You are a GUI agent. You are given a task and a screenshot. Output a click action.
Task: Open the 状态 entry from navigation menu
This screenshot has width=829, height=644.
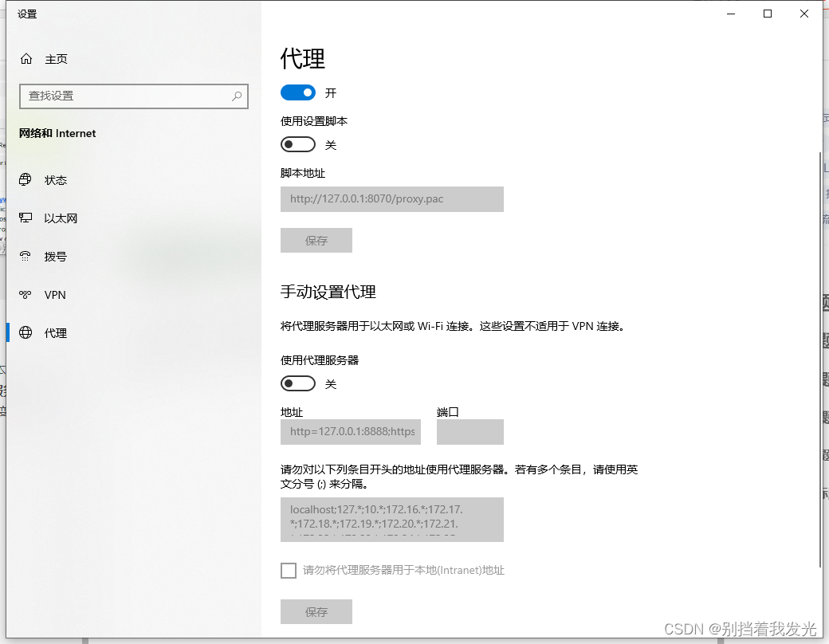tap(56, 180)
